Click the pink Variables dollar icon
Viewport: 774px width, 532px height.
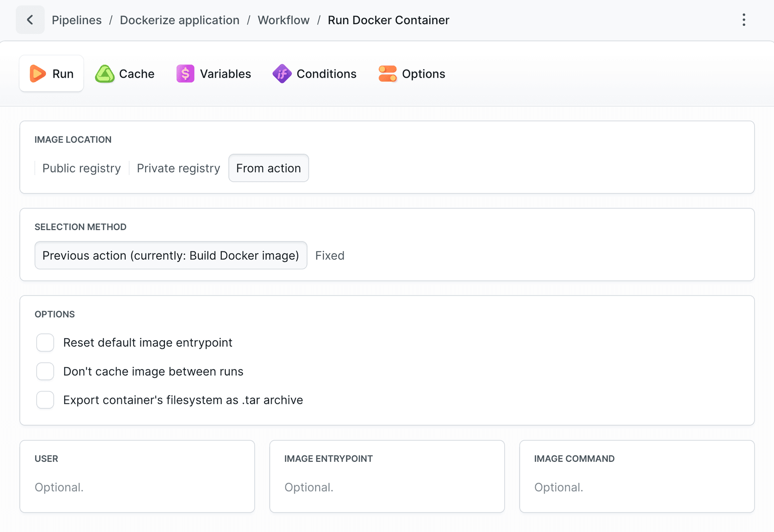(185, 74)
